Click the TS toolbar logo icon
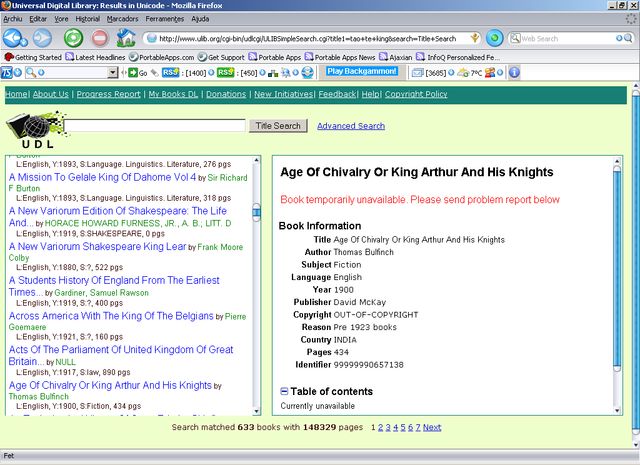640x465 pixels. (7, 73)
